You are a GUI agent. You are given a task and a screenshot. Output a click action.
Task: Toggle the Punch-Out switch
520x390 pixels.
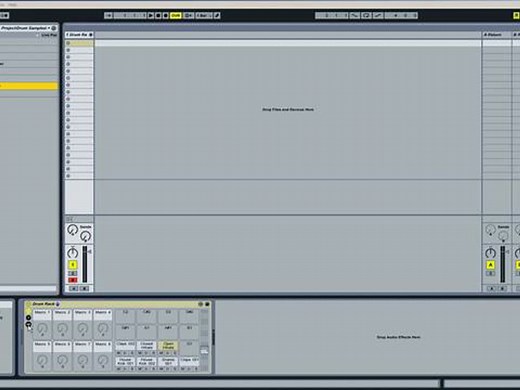378,15
